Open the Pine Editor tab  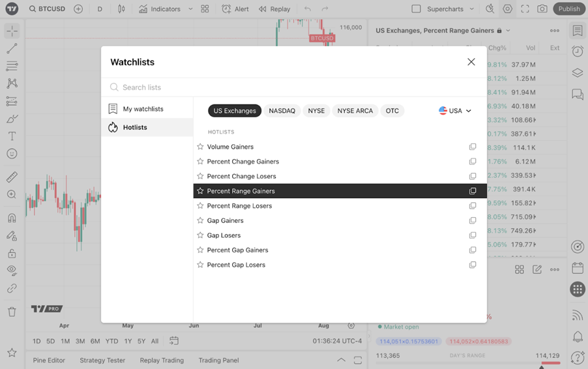click(x=49, y=361)
